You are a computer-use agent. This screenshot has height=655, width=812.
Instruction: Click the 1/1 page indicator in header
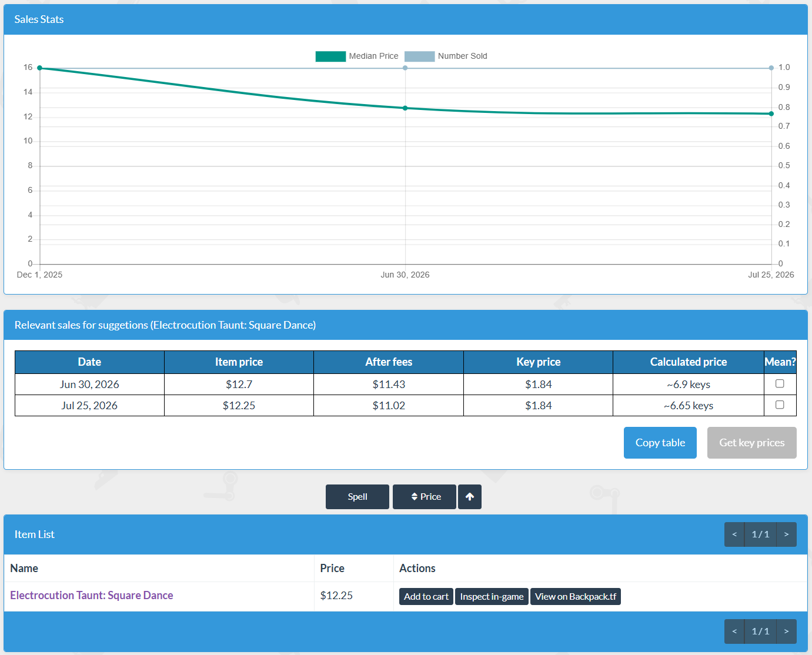[760, 534]
